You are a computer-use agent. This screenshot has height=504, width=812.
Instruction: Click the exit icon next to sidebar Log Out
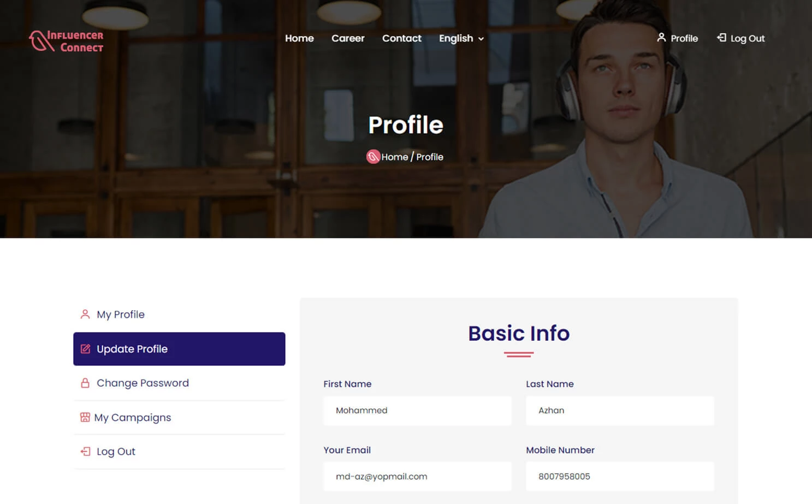85,452
